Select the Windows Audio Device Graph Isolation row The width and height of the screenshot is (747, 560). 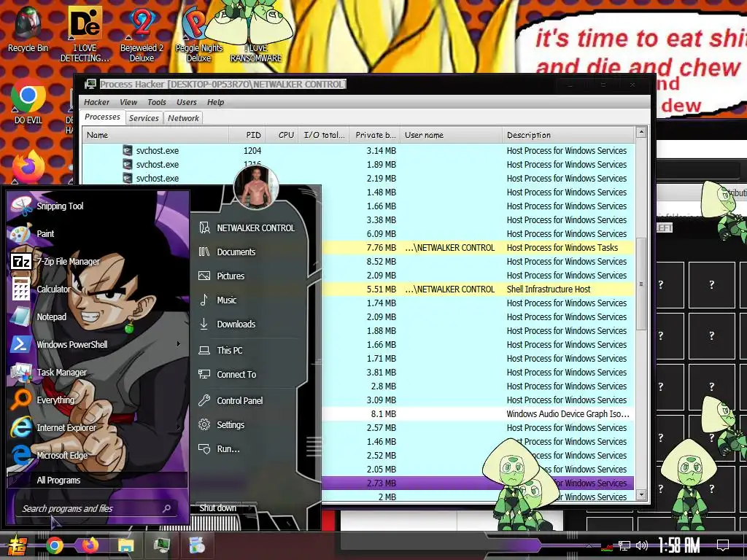point(478,414)
